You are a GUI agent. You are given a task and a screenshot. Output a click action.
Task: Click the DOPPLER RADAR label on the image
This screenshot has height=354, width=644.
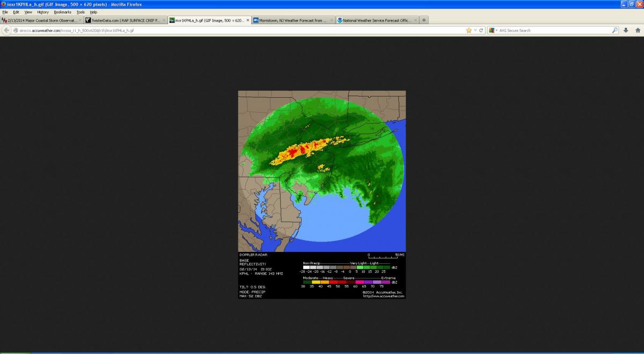[253, 255]
